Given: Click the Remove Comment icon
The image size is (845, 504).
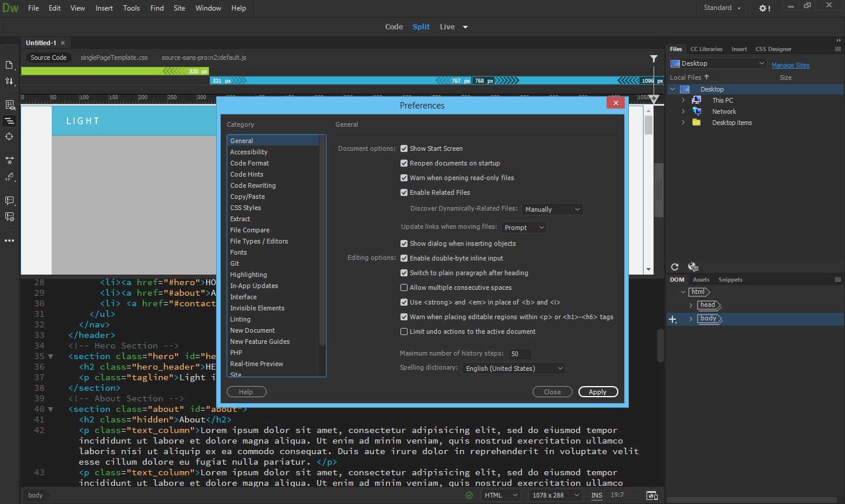Looking at the screenshot, I should tap(9, 217).
